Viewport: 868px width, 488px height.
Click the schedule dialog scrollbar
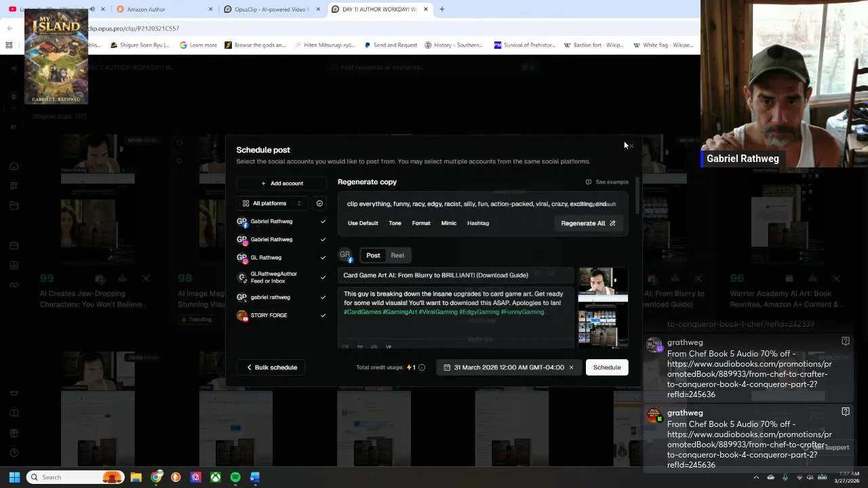pyautogui.click(x=637, y=197)
